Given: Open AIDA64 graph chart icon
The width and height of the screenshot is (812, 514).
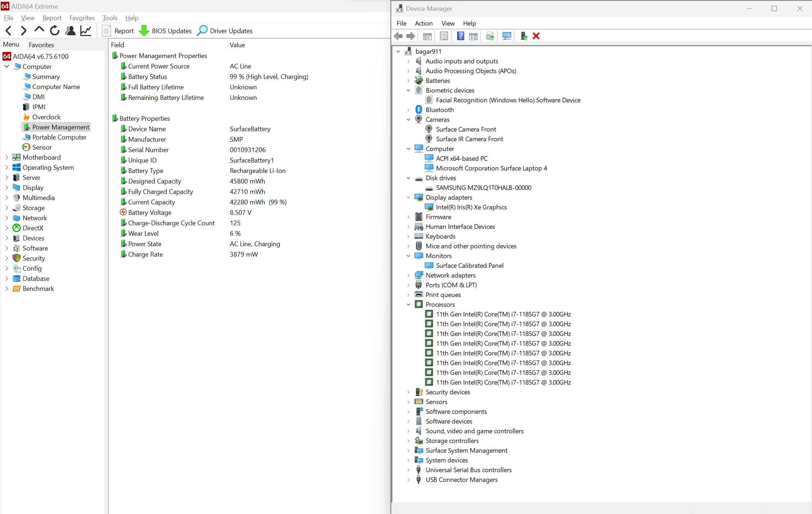Looking at the screenshot, I should [86, 31].
